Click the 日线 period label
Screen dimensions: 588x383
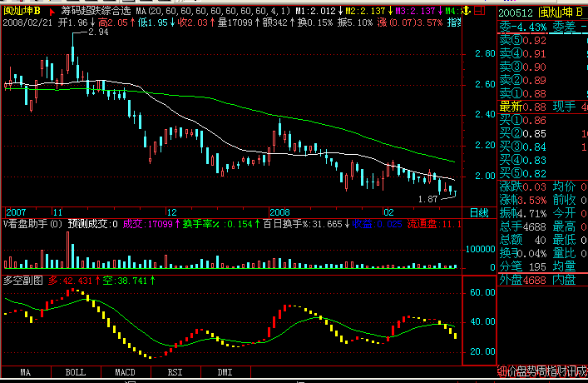(x=479, y=213)
